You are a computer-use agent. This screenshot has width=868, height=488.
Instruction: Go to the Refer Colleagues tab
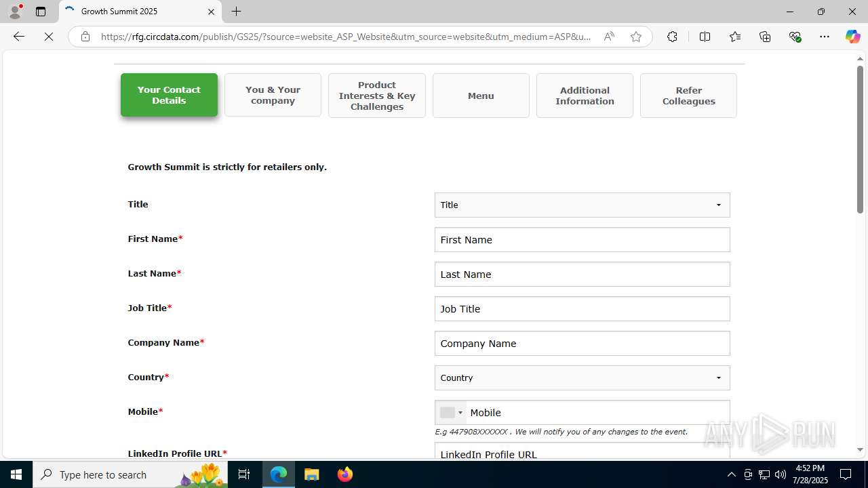688,96
